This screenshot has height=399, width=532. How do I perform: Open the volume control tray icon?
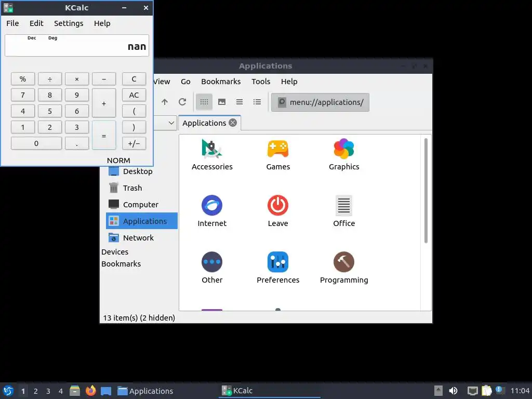tap(453, 391)
